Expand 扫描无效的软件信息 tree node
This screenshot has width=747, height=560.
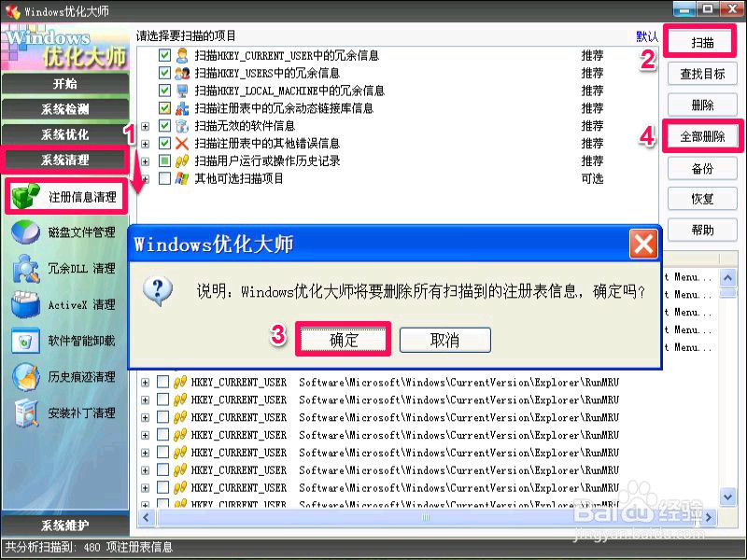tap(146, 127)
